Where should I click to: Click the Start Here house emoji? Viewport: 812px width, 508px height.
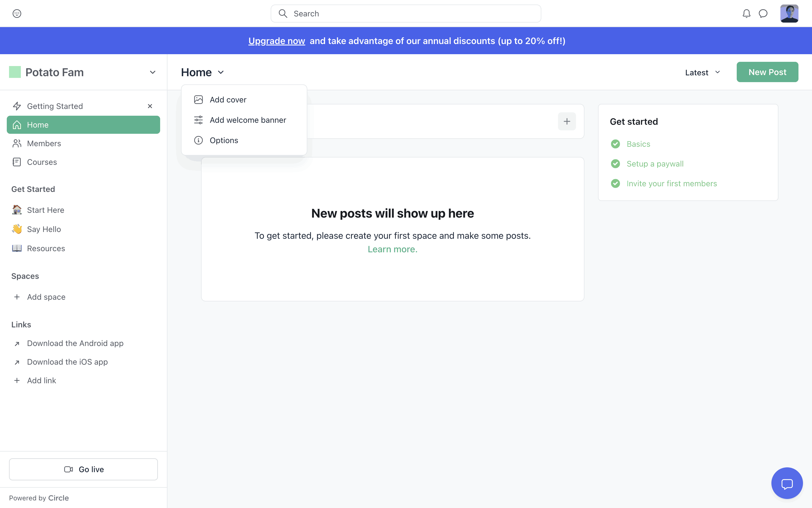tap(17, 210)
